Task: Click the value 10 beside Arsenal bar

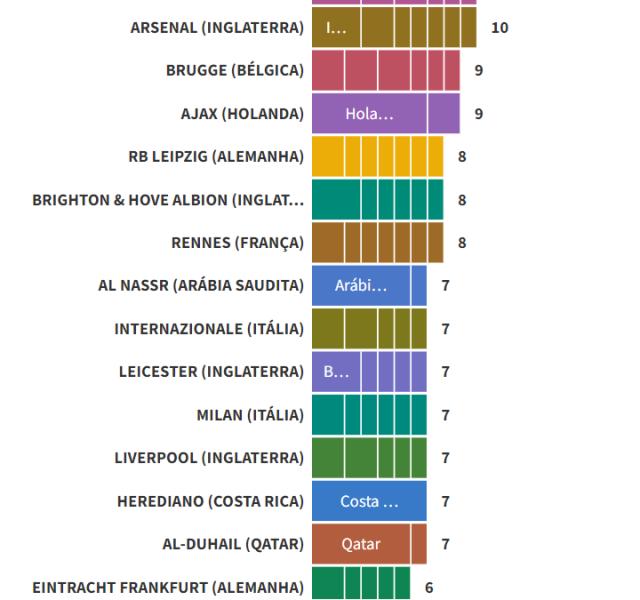Action: (499, 28)
